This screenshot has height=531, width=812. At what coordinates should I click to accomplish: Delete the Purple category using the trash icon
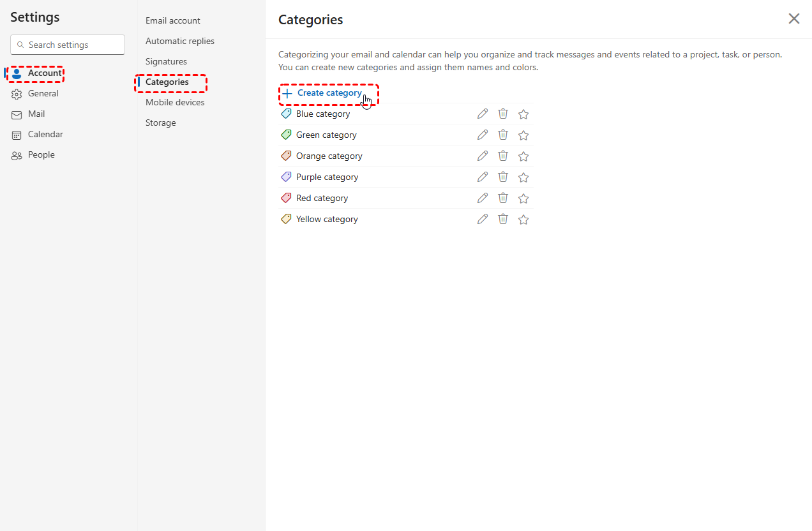tap(503, 177)
